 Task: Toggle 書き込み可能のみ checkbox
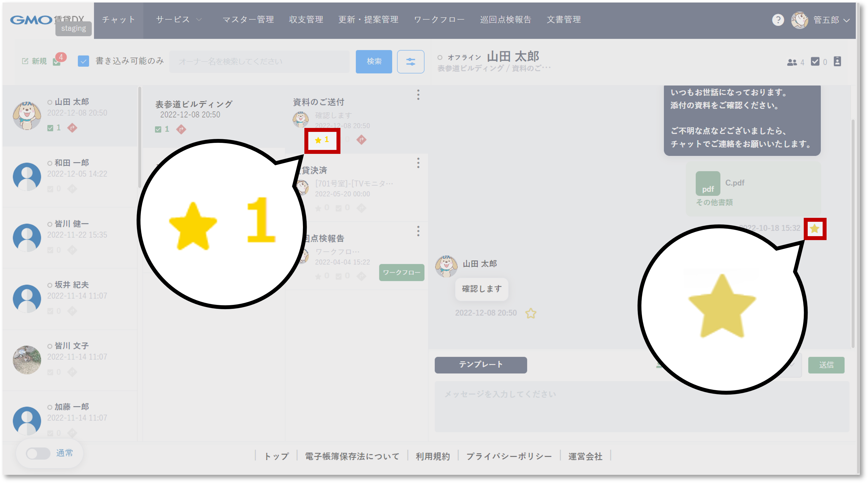coord(83,61)
